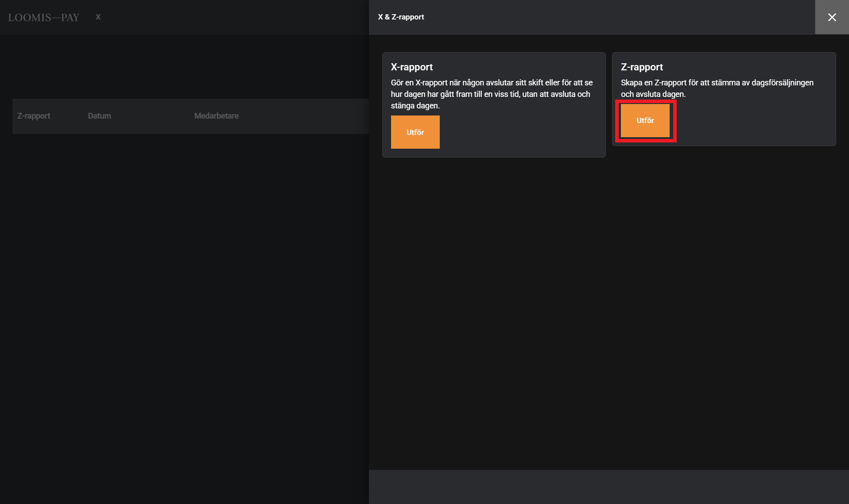The image size is (849, 504).
Task: Click empty space right of X-rapport Utför button
Action: coord(523,132)
